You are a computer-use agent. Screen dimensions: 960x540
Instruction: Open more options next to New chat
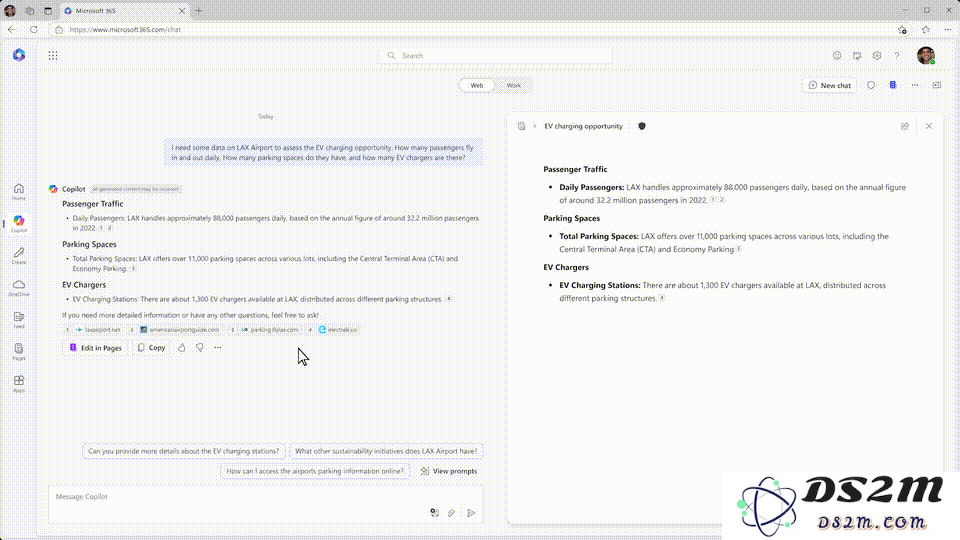point(915,85)
